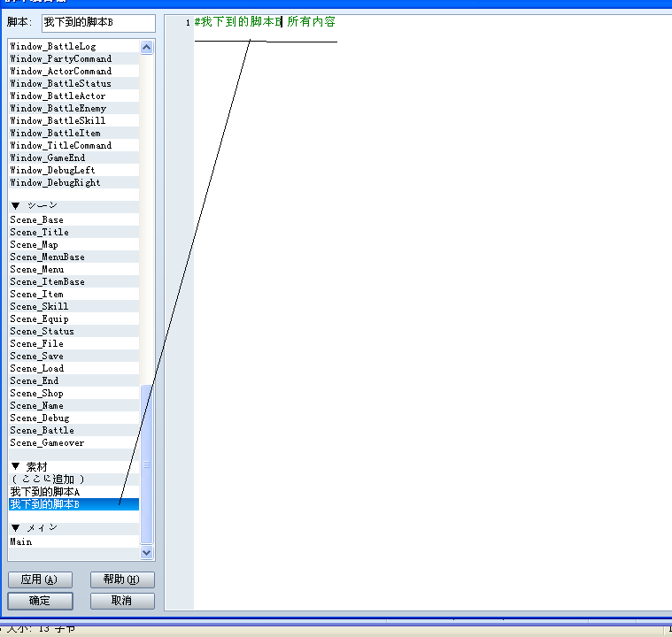Screen dimensions: 672x637
Task: Click the scroll up arrow of script list
Action: [146, 47]
